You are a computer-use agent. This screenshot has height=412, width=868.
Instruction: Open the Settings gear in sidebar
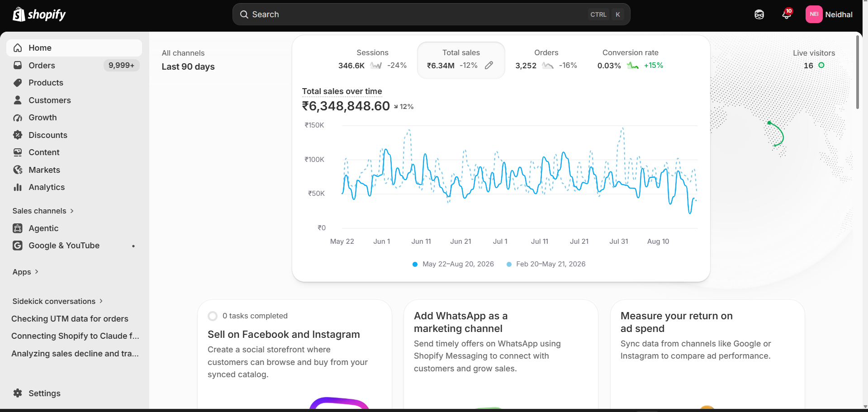[x=18, y=393]
